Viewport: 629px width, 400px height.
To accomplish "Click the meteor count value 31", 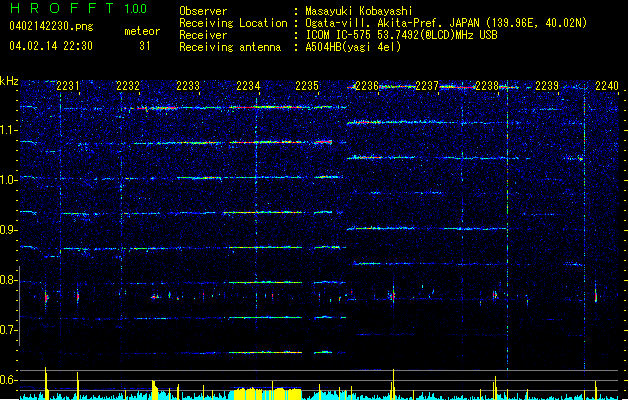I will point(145,46).
